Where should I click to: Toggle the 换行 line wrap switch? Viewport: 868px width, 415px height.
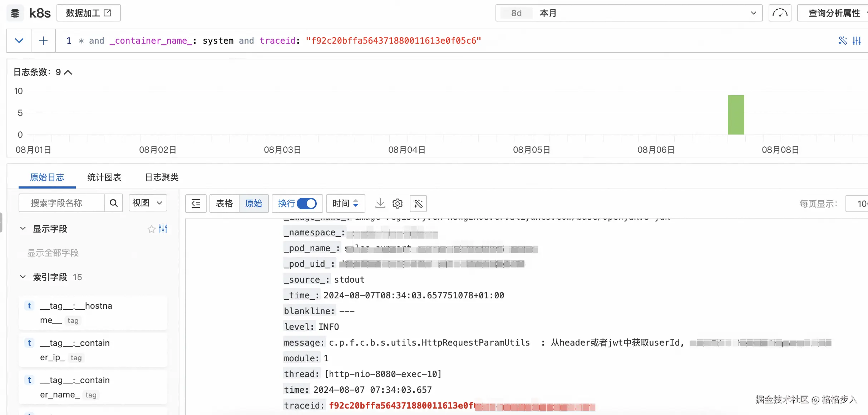tap(307, 204)
